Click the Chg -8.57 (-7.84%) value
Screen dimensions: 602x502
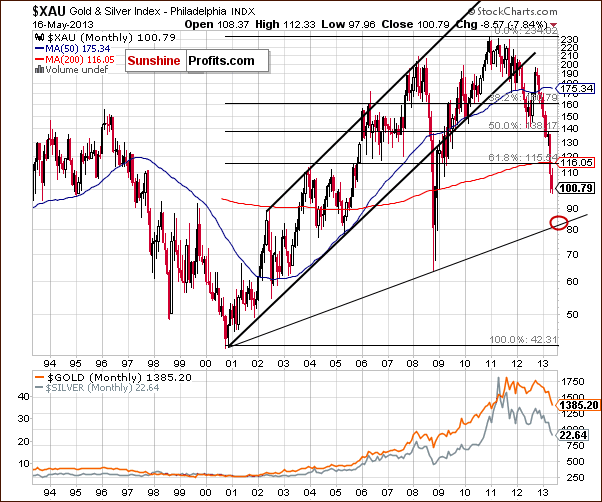502,24
